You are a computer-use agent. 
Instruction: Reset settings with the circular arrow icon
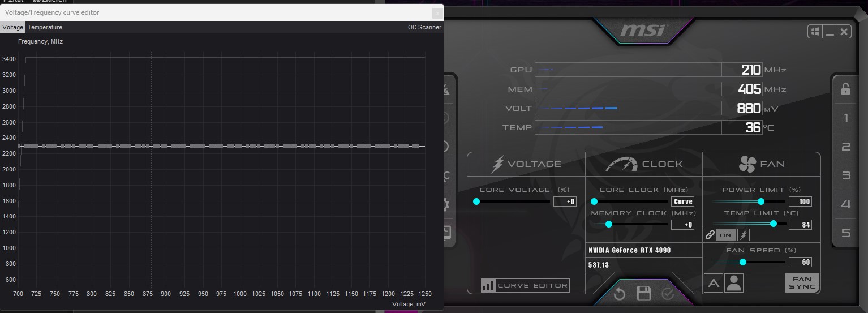click(620, 294)
